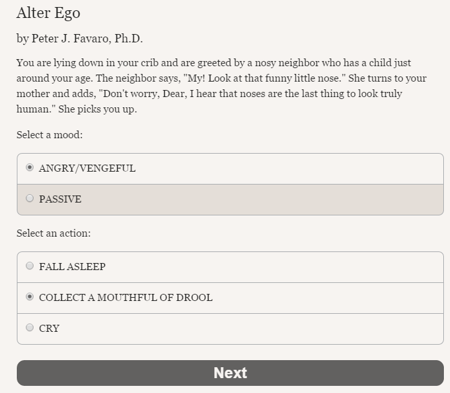Click the Next button
The width and height of the screenshot is (450, 393).
230,373
